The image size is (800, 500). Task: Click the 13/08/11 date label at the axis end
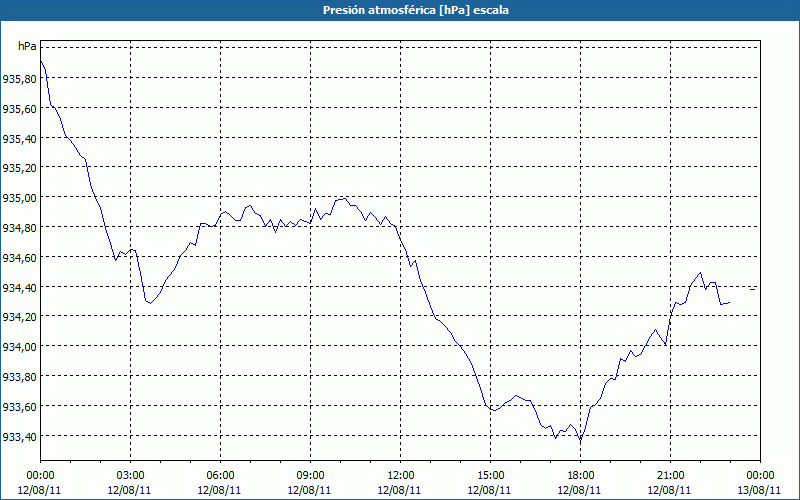pyautogui.click(x=760, y=490)
